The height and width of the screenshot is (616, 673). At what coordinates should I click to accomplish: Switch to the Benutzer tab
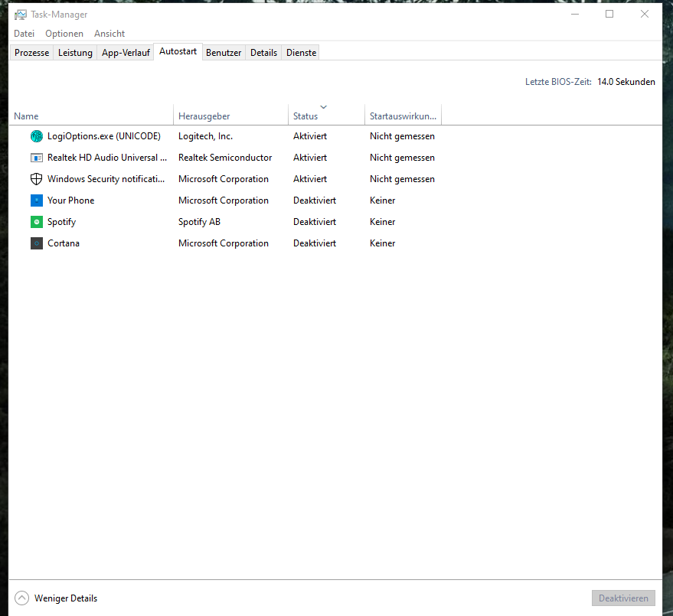tap(224, 53)
